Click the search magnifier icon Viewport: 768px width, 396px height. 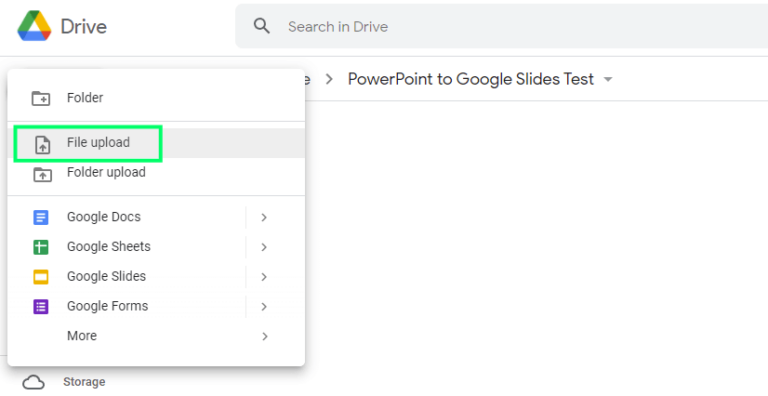click(x=262, y=26)
